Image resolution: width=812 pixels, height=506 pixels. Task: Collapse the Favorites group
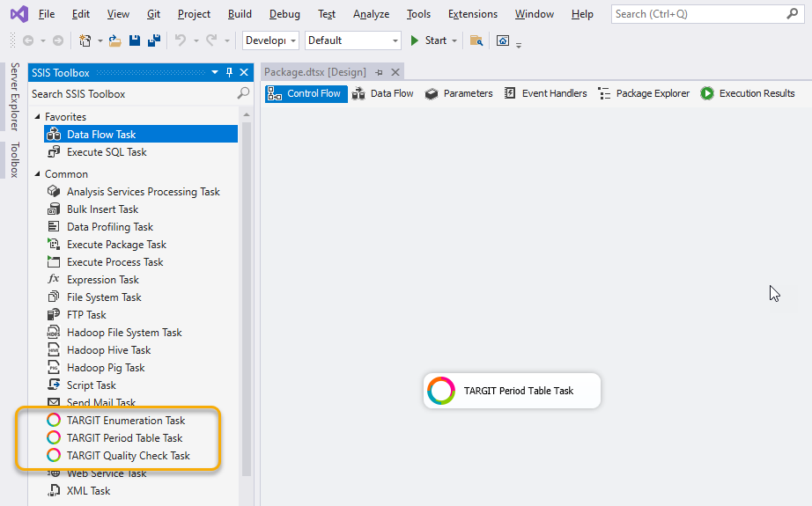(x=37, y=117)
